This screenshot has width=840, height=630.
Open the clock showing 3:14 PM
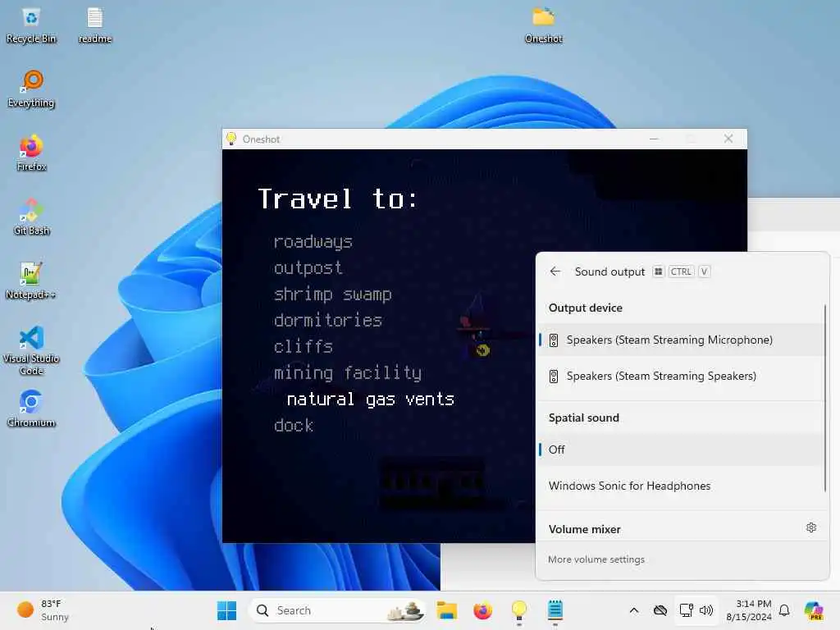coord(748,610)
